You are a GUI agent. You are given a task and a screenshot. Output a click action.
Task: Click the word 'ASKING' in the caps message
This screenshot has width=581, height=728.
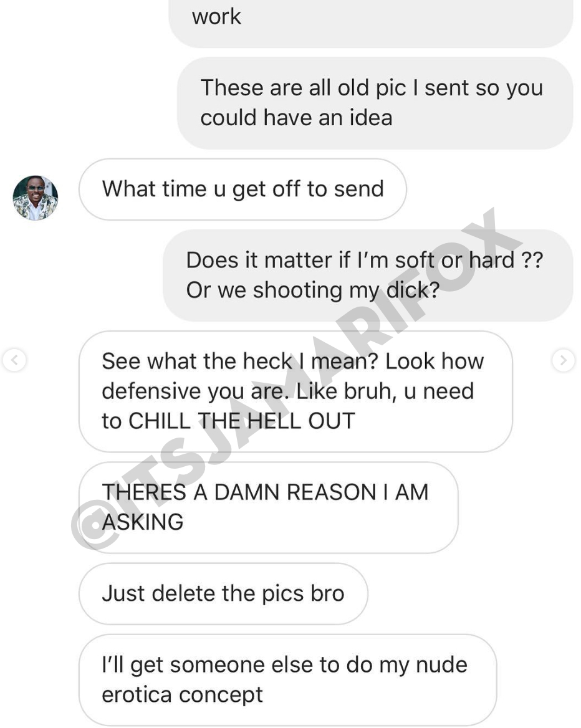143,522
